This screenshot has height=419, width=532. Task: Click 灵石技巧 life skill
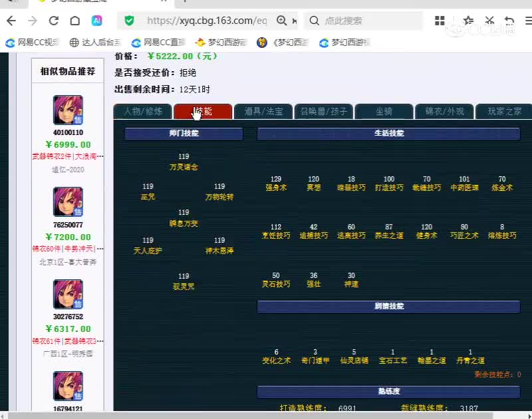[x=276, y=283]
